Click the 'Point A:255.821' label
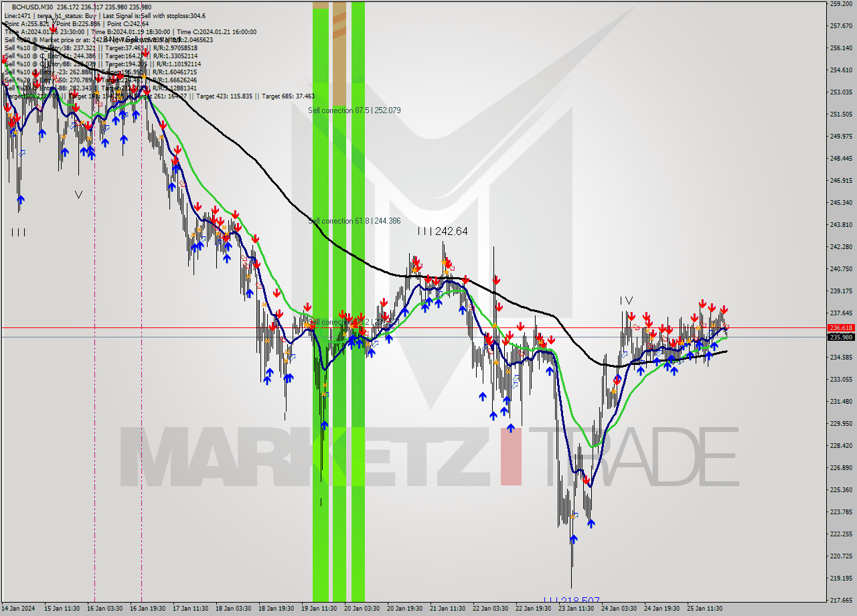 (x=26, y=23)
